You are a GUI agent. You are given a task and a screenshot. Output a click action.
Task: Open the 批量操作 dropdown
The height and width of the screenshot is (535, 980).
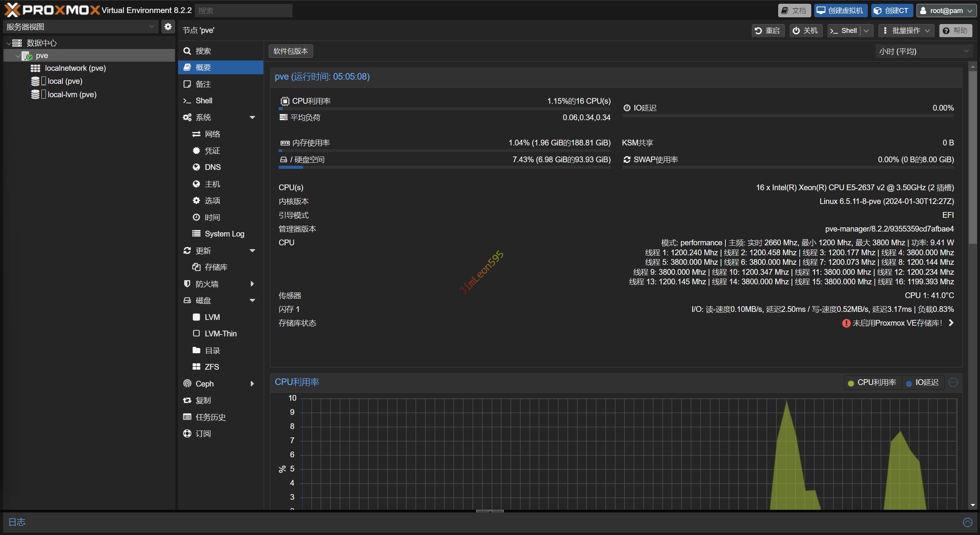[x=906, y=31]
